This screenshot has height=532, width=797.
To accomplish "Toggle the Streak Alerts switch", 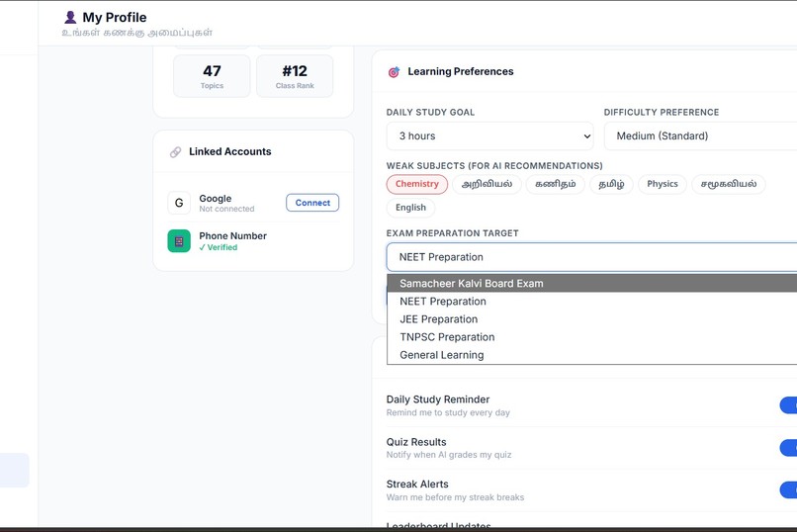I will [788, 489].
